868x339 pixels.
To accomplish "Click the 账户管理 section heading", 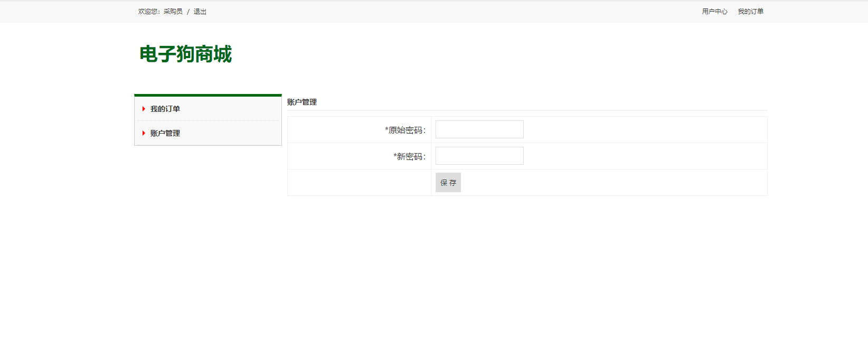I will point(302,102).
